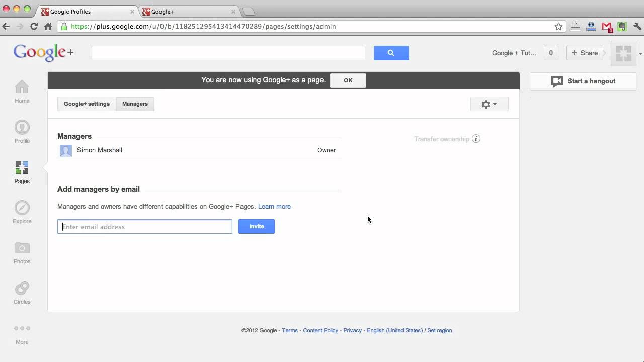
Task: Open the Learn more link
Action: pyautogui.click(x=274, y=207)
